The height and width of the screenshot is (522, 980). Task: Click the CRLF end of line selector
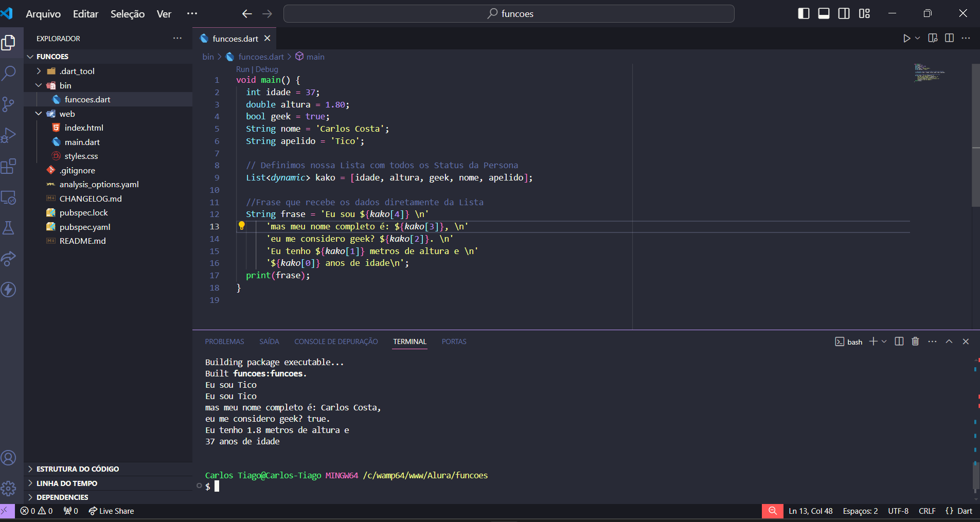927,511
